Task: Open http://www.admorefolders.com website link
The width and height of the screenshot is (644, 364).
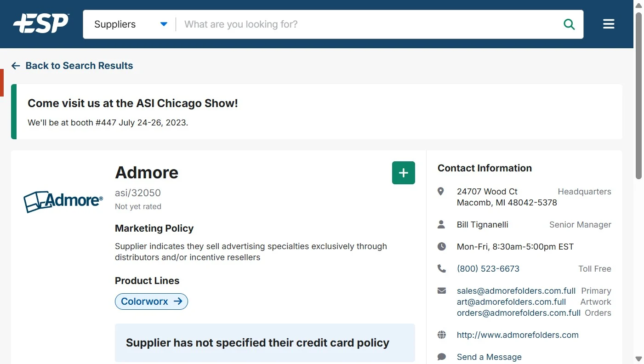Action: (x=518, y=335)
